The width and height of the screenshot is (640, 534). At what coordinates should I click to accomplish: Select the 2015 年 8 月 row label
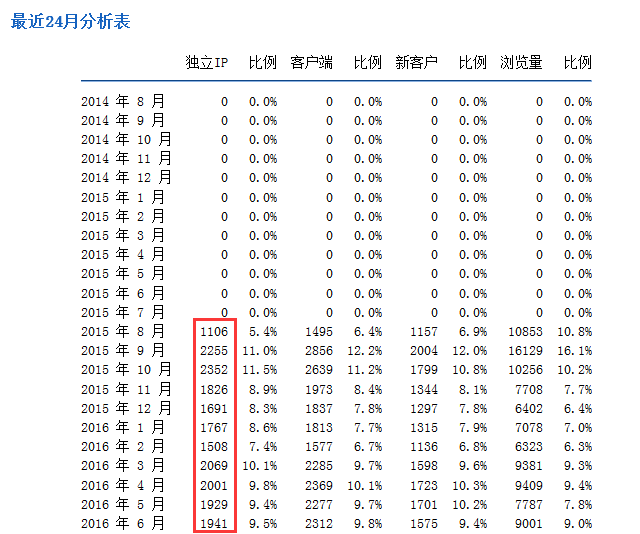pos(123,331)
